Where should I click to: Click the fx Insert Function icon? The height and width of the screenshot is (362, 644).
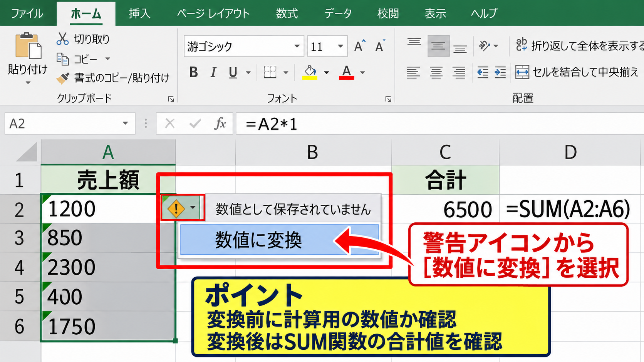(220, 123)
